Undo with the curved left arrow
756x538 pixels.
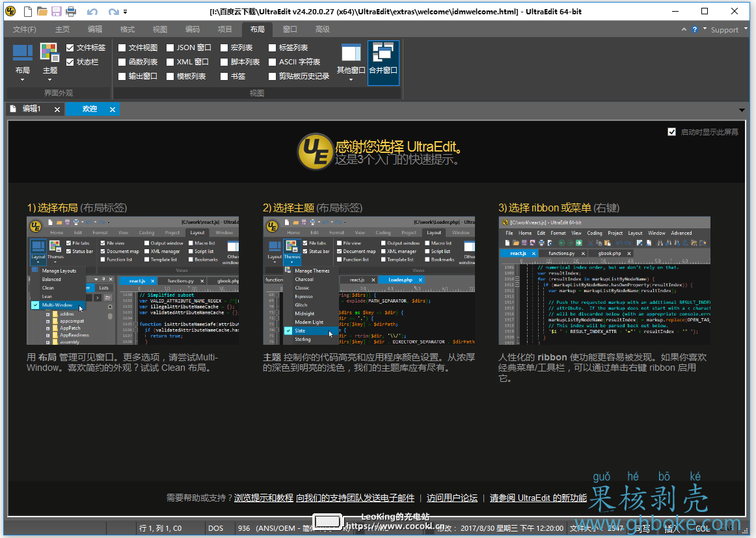(92, 12)
